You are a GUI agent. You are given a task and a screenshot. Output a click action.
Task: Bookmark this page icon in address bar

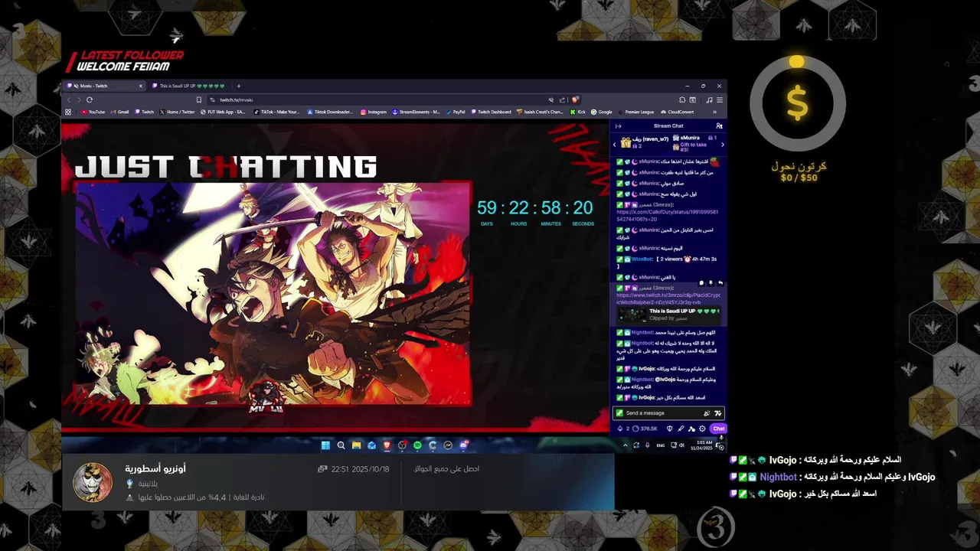tap(199, 99)
